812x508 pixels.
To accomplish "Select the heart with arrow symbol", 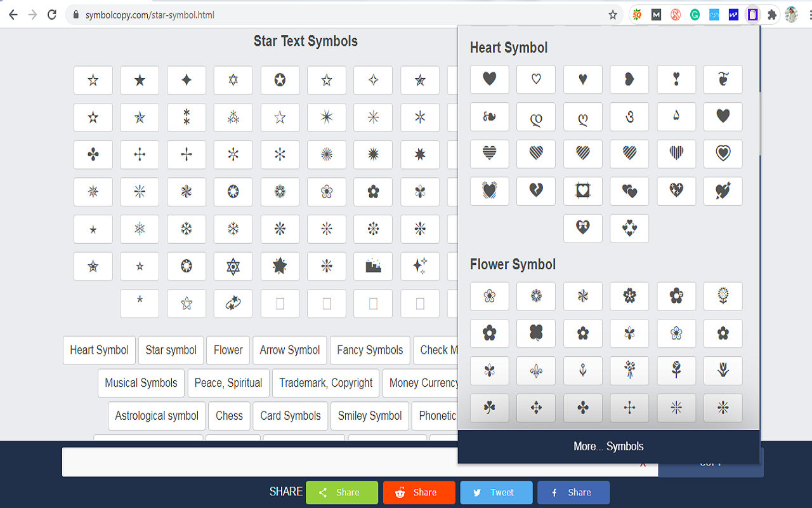I will coord(723,191).
